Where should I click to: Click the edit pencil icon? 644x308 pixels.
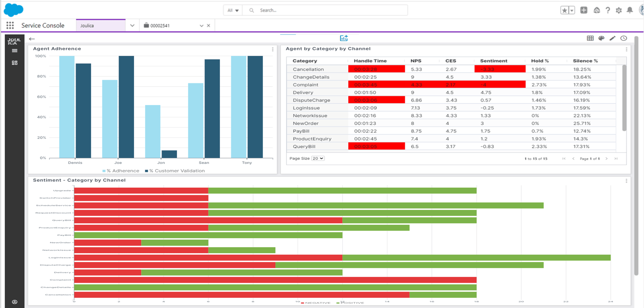612,38
